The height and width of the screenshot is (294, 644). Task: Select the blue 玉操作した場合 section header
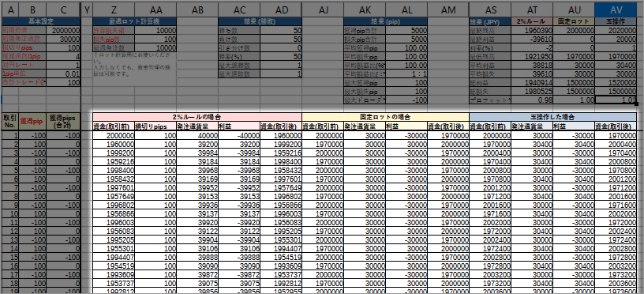(x=552, y=117)
